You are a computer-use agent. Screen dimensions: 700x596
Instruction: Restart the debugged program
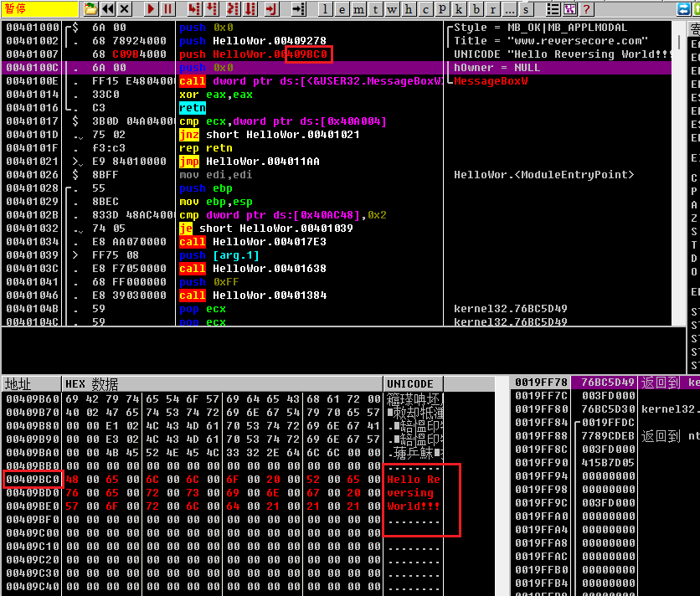108,9
